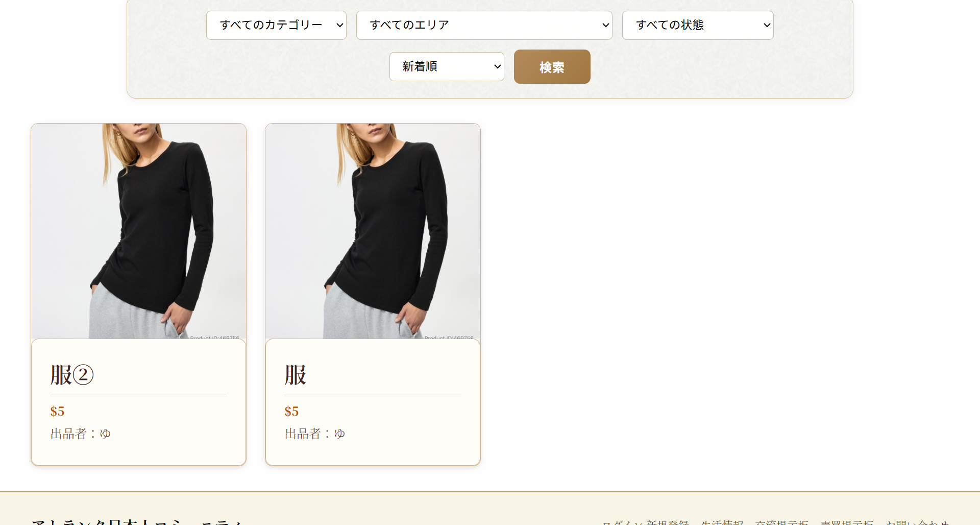Open the すべてのカテゴリー dropdown
This screenshot has height=525, width=980.
(x=276, y=25)
